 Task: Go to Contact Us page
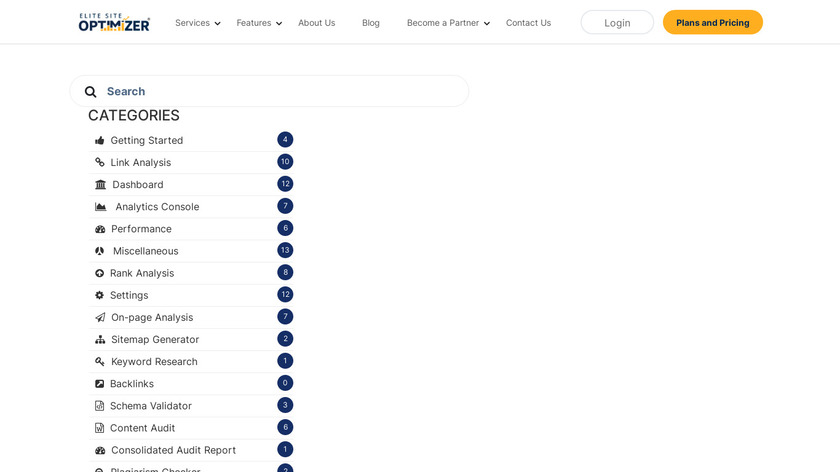[x=528, y=23]
